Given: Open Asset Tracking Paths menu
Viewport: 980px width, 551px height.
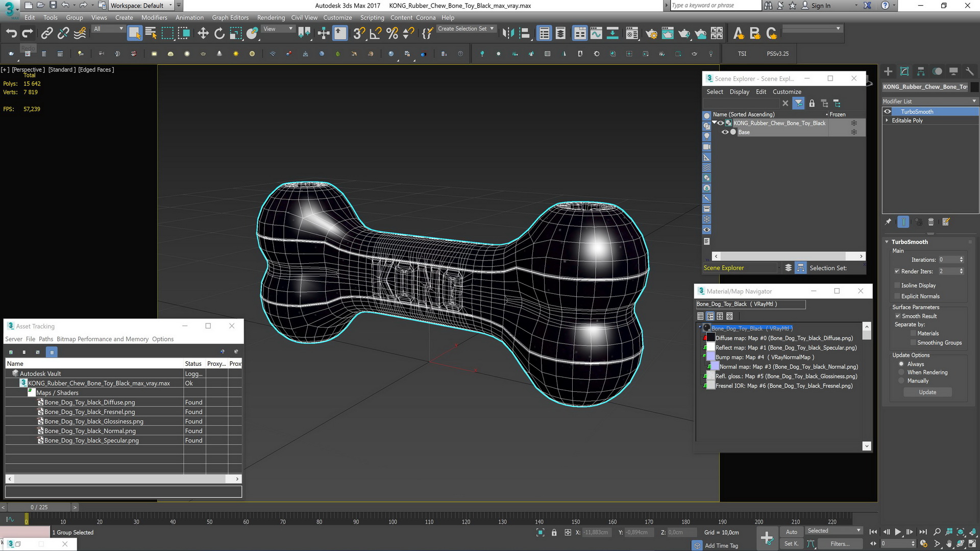Looking at the screenshot, I should pyautogui.click(x=46, y=339).
